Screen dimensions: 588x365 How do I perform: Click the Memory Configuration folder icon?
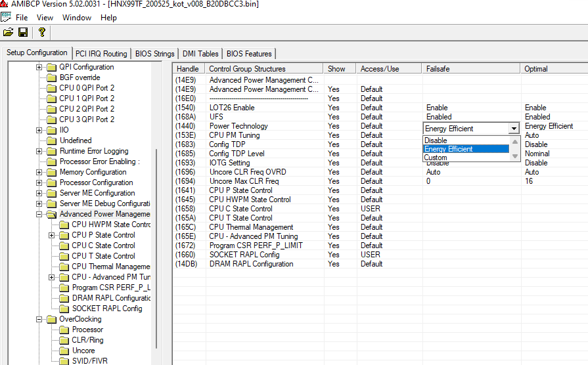(x=51, y=173)
